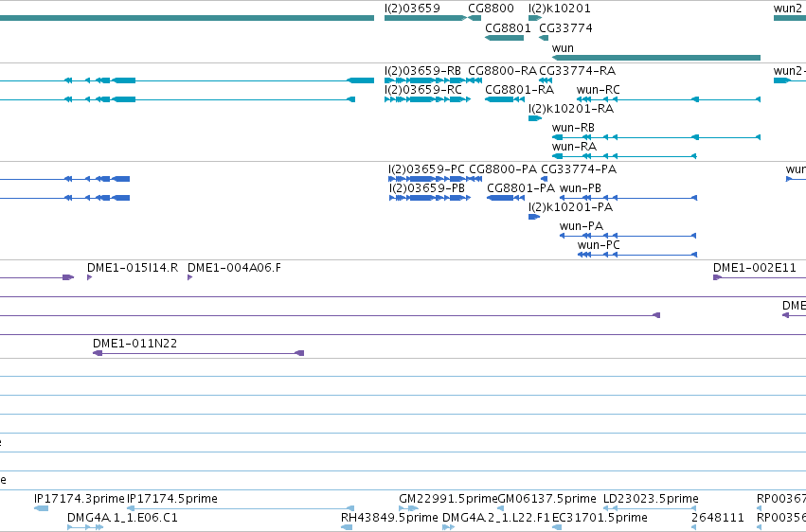Select the DME1-015I14.R feature label
806x532 pixels.
click(x=133, y=268)
